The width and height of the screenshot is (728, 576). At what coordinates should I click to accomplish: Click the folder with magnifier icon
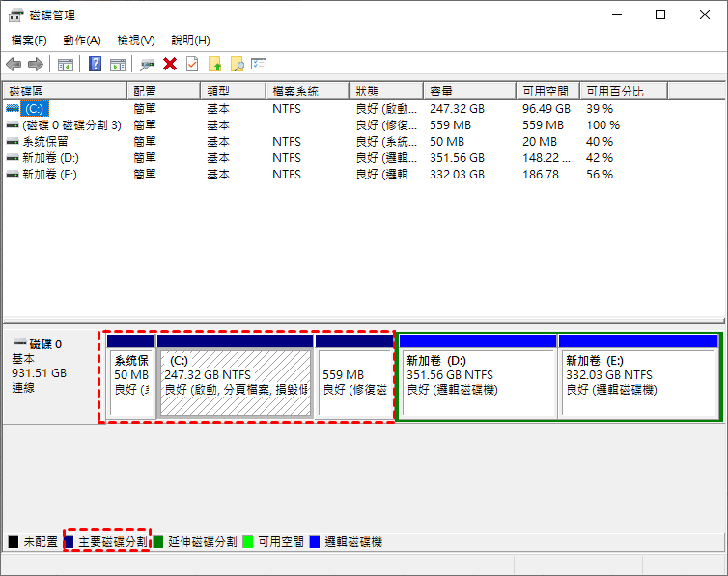tap(238, 64)
